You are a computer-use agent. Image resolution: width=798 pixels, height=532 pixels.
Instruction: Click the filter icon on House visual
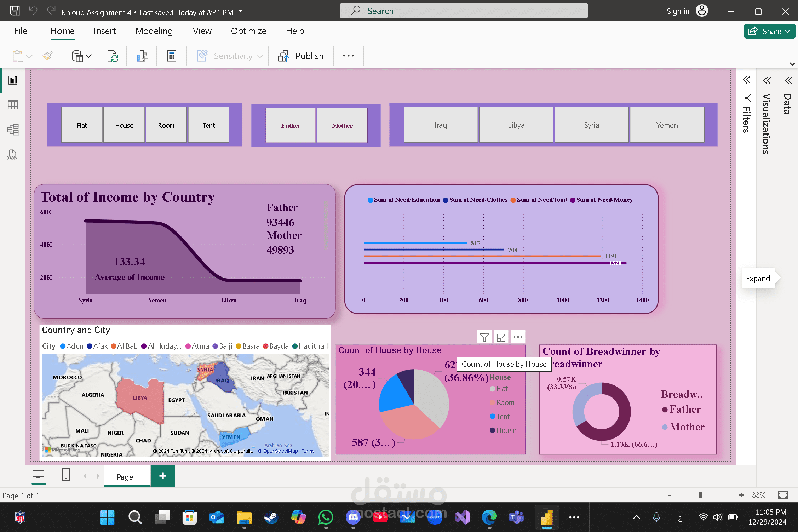pyautogui.click(x=484, y=337)
